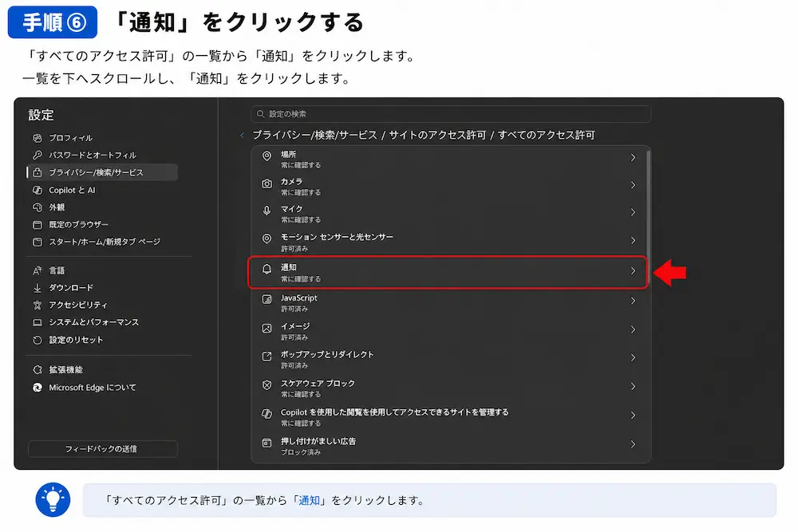This screenshot has height=532, width=798.
Task: Click the magnifier icon in 設定の検索
Action: click(x=261, y=114)
